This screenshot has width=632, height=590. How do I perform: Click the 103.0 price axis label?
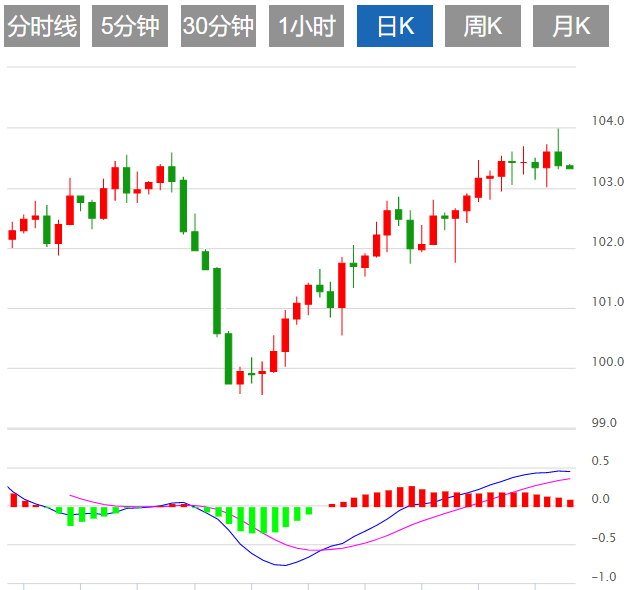(x=607, y=182)
